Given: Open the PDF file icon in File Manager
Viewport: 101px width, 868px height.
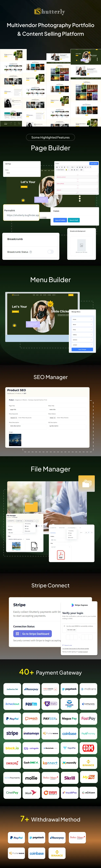Looking at the screenshot, I should [x=61, y=555].
